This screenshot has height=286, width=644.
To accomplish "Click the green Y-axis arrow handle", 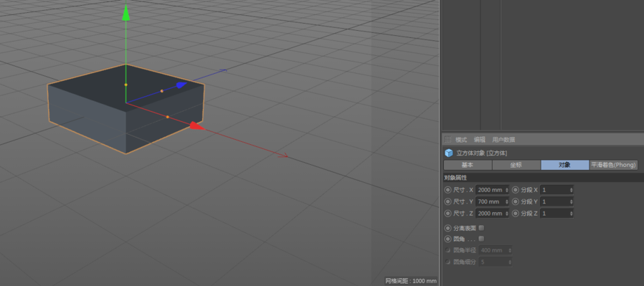I will pyautogui.click(x=126, y=12).
